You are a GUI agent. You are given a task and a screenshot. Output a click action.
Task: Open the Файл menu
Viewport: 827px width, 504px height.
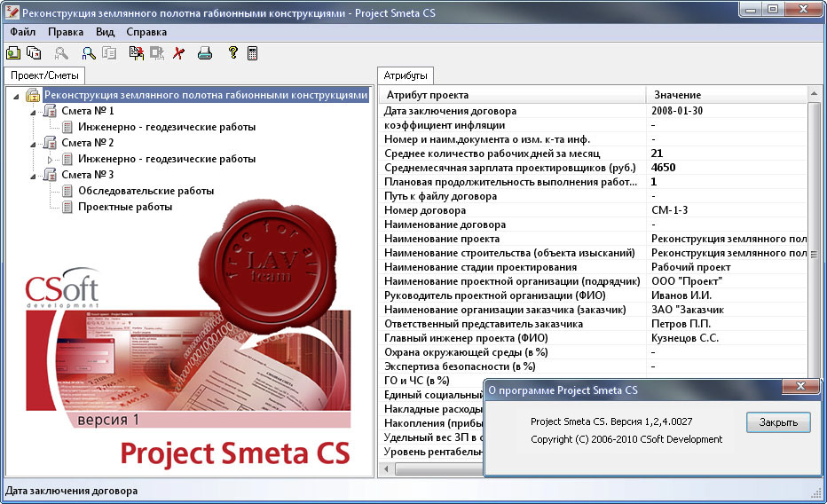(23, 32)
